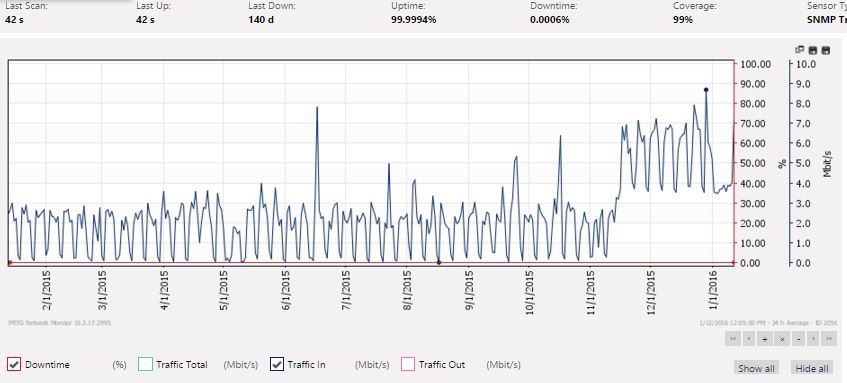This screenshot has width=847, height=383.
Task: Click the Mbit/s vertical axis title
Action: [x=827, y=163]
